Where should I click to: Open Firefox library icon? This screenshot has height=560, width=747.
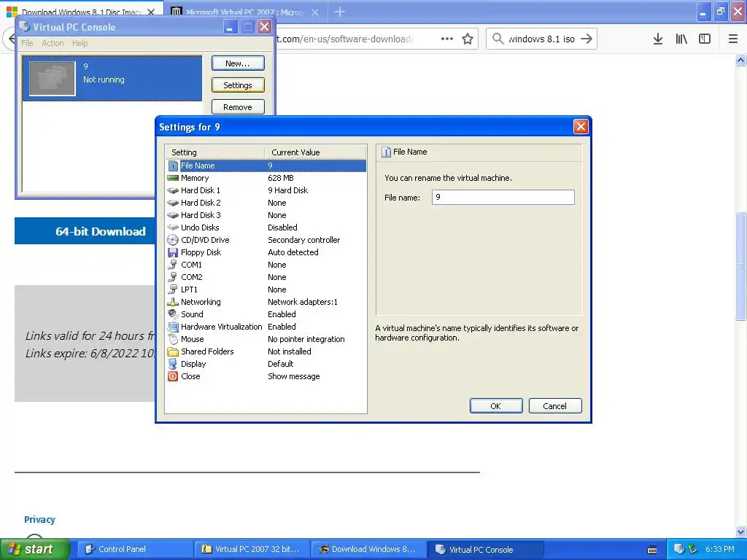[x=681, y=39]
